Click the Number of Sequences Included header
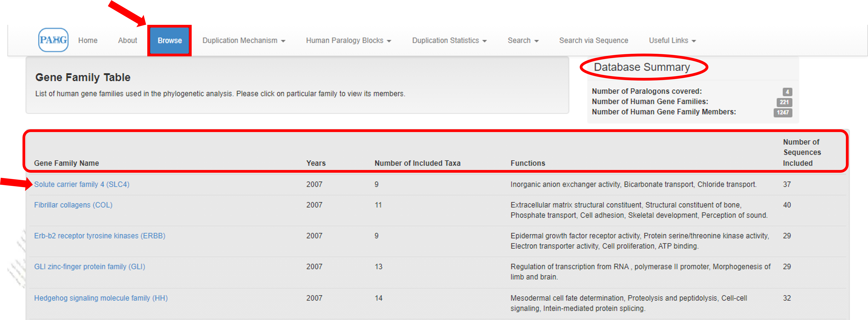The height and width of the screenshot is (320, 868). [802, 152]
